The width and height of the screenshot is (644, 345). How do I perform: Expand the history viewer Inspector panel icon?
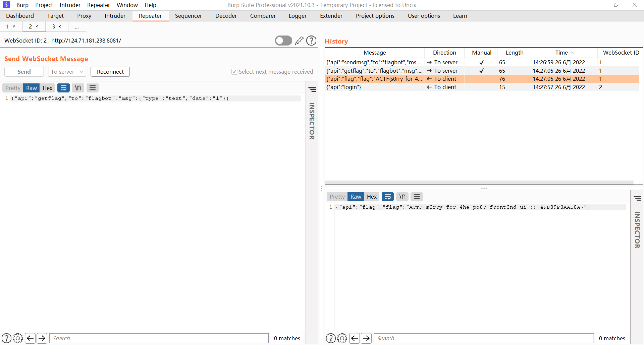(637, 199)
